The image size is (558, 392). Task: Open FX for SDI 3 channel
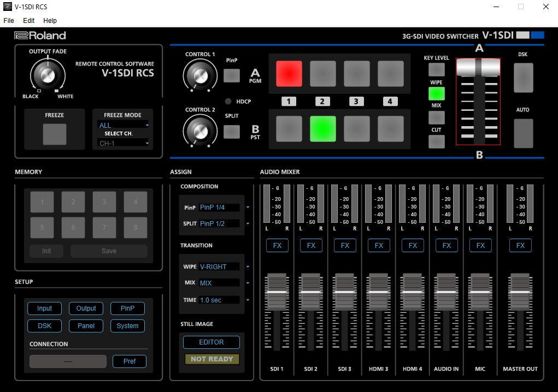tap(345, 246)
